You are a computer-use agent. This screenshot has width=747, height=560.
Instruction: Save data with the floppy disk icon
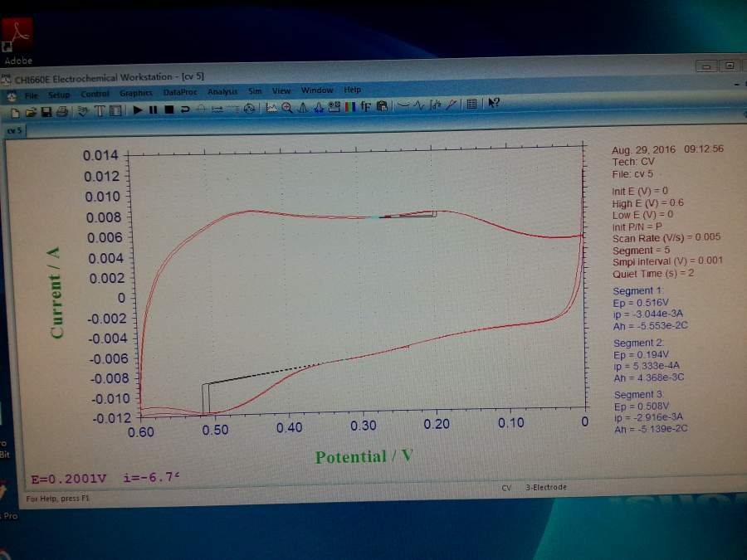coord(46,112)
